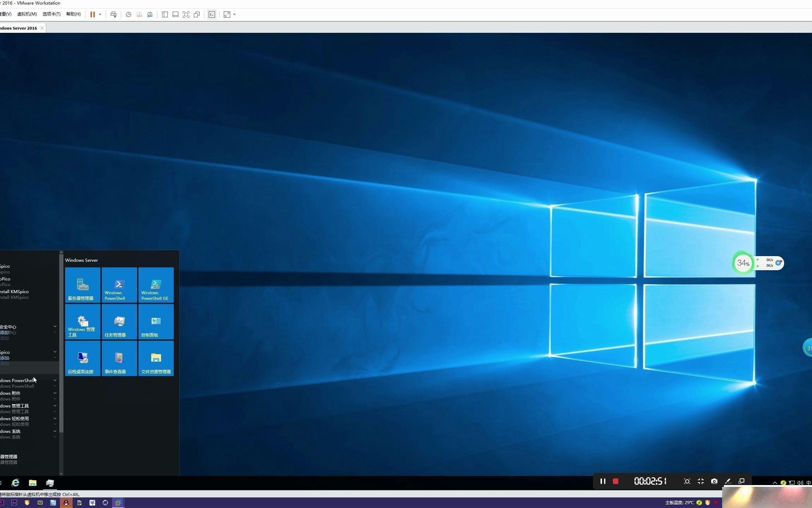Expand the Windows PowerShell folder chevron
Screen dimensions: 812x508
pos(55,380)
